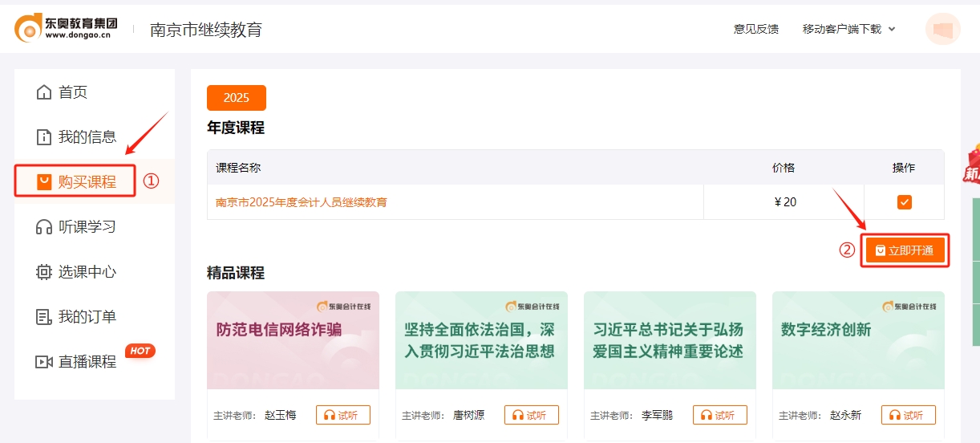Viewport: 980px width, 443px height.
Task: Open 我的订单 order list icon
Action: click(44, 317)
